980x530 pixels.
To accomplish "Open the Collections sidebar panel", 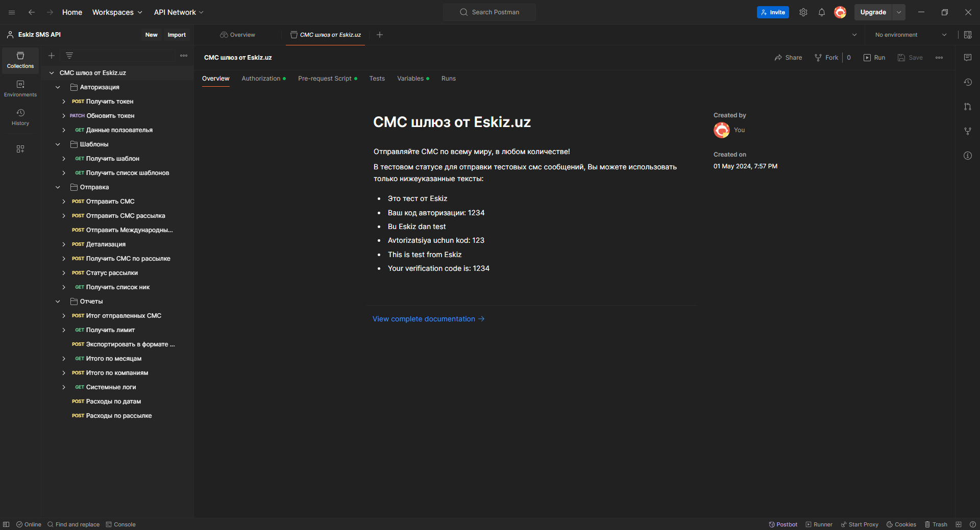I will [20, 60].
